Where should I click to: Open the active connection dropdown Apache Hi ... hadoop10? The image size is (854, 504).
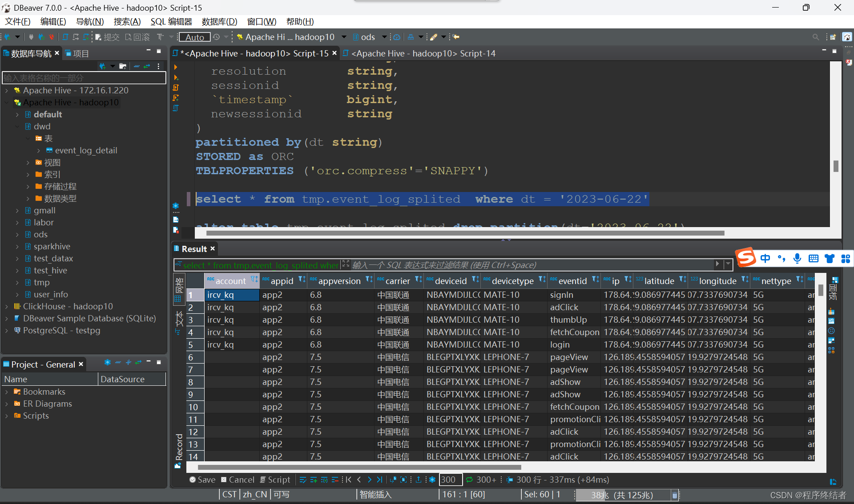coord(291,37)
